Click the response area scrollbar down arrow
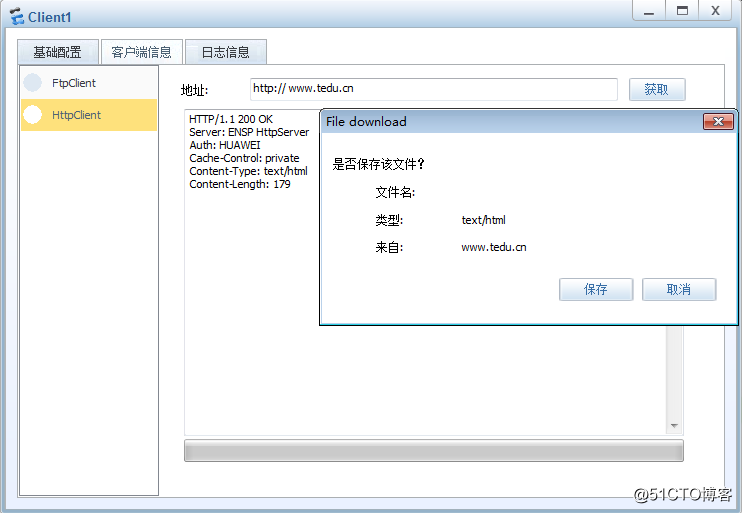 click(674, 426)
